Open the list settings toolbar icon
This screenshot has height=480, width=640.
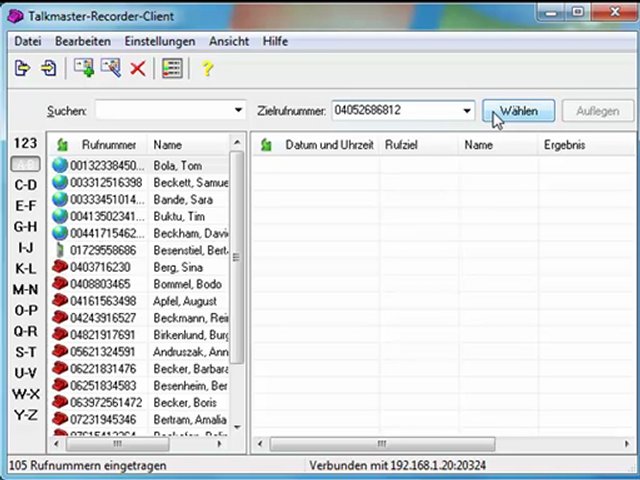[x=172, y=68]
